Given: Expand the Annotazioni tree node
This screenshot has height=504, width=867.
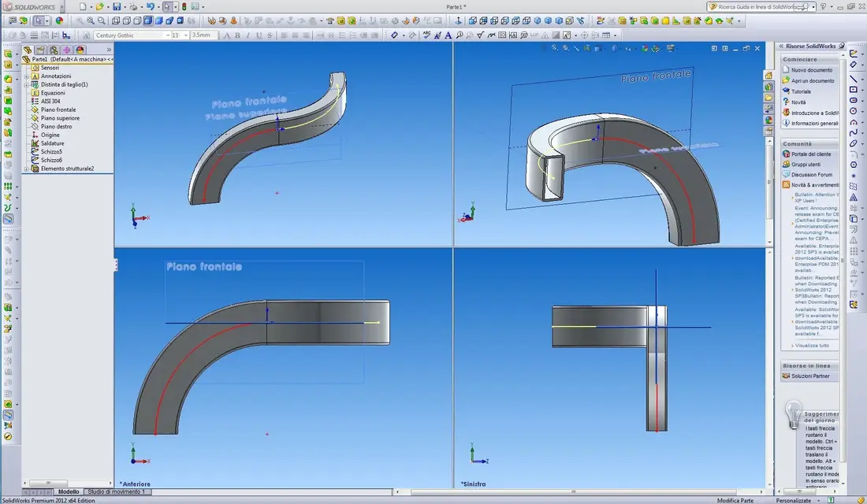Looking at the screenshot, I should tap(26, 76).
